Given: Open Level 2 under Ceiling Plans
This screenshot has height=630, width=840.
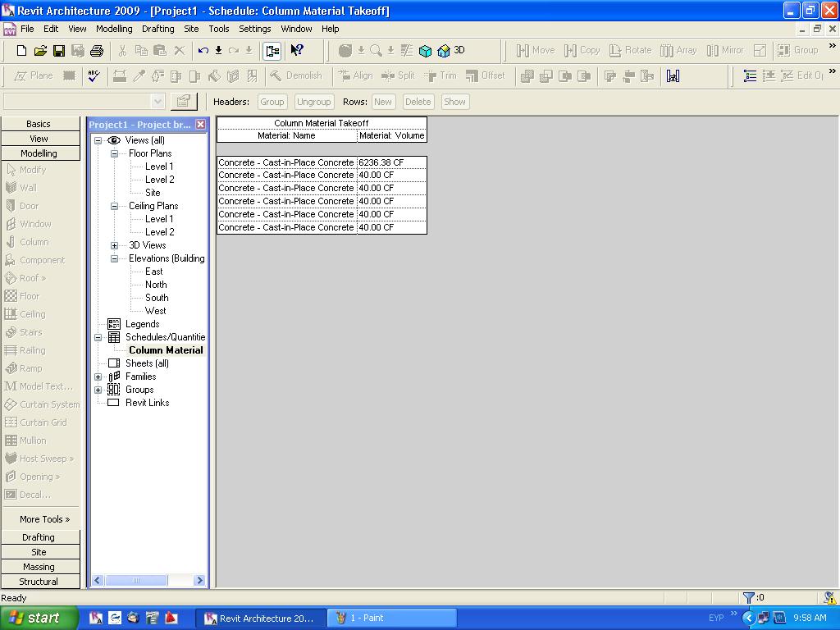Looking at the screenshot, I should [x=159, y=232].
